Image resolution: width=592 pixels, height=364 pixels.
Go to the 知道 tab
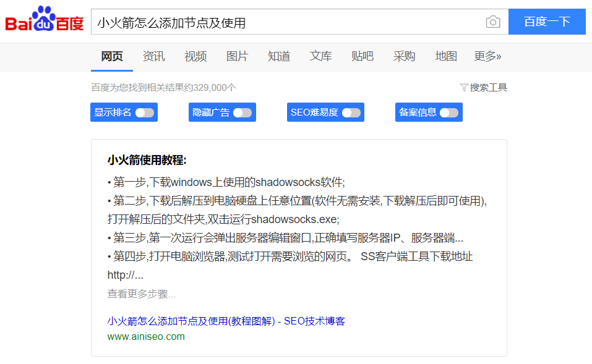coord(279,56)
